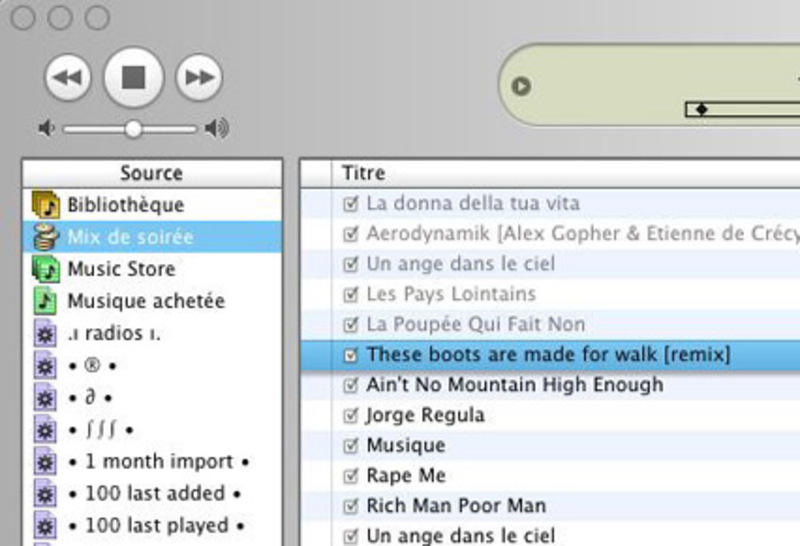Image resolution: width=800 pixels, height=546 pixels.
Task: Uncheck La Poupée Qui Fait Non
Action: coord(351,325)
